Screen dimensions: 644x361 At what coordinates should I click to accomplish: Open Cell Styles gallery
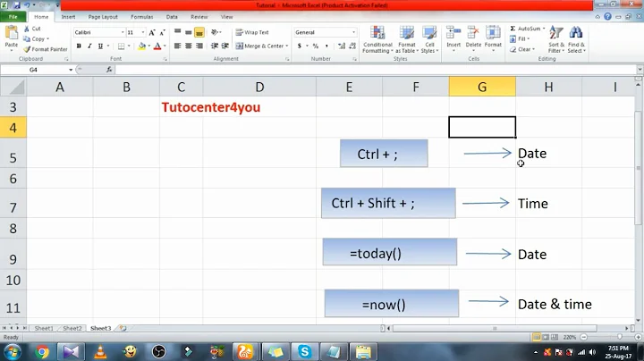coord(429,39)
